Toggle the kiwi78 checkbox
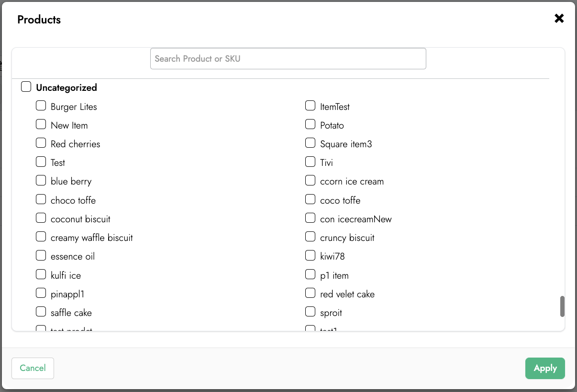Viewport: 577px width, 392px height. [x=311, y=255]
